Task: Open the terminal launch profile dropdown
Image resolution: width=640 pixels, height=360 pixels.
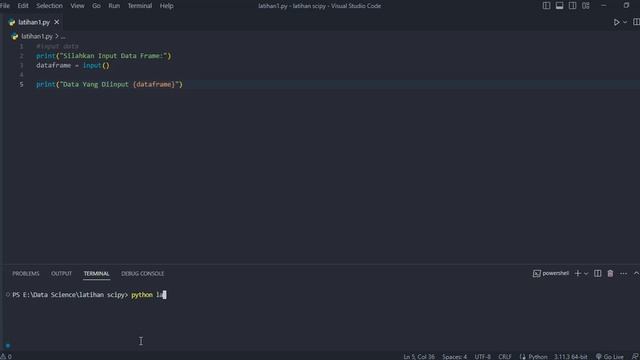Action: coord(586,273)
